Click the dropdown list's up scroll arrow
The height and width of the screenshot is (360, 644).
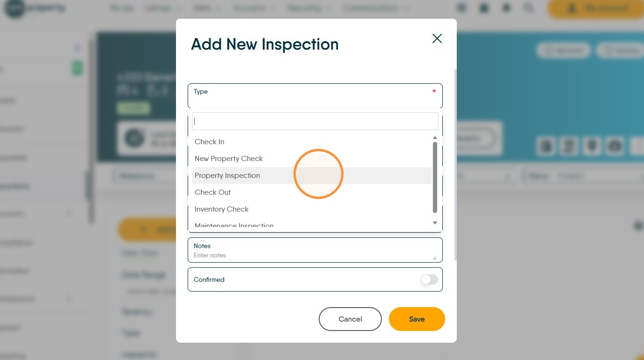tap(435, 138)
